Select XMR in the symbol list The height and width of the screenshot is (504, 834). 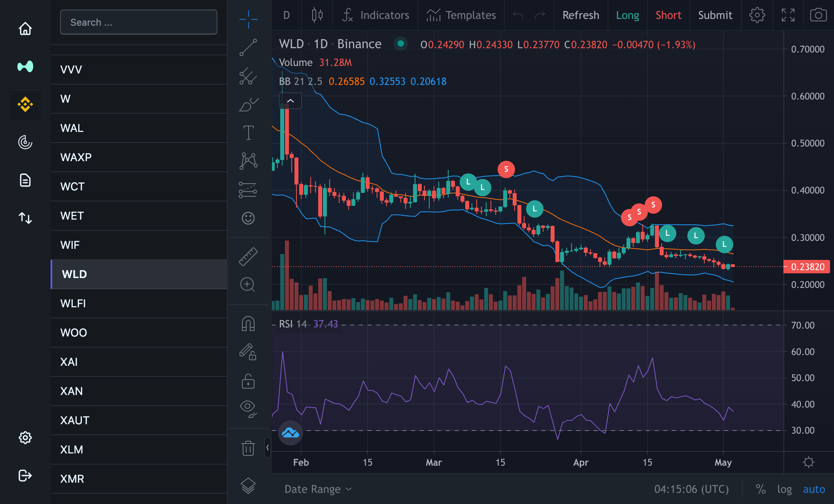(x=139, y=479)
